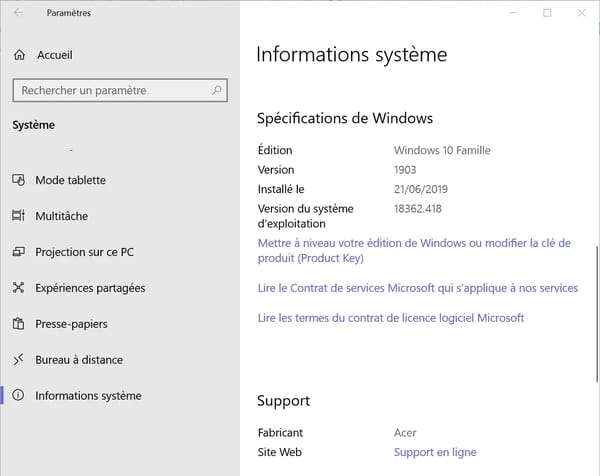Open Presse-papiers clipboard icon

(x=18, y=324)
